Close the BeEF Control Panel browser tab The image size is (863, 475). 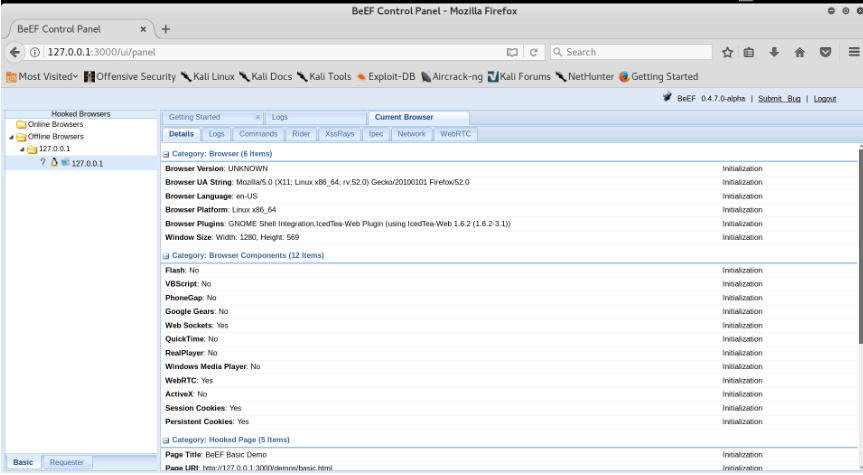tap(143, 29)
